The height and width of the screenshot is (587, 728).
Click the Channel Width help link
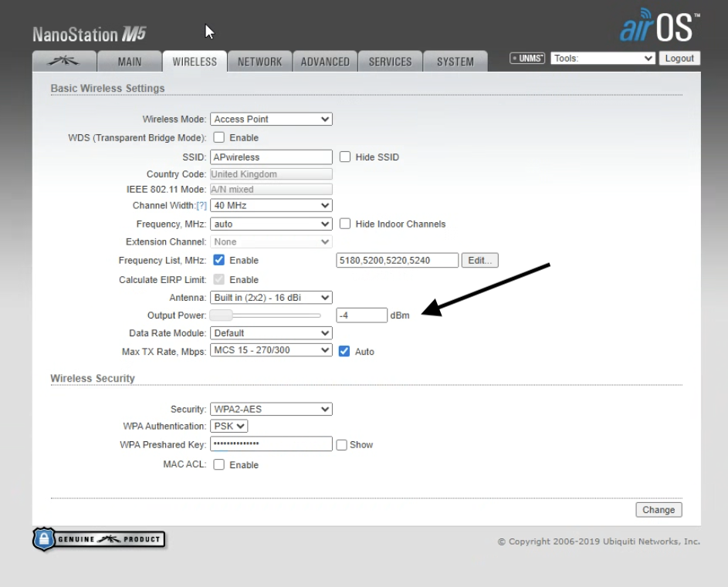(x=201, y=206)
